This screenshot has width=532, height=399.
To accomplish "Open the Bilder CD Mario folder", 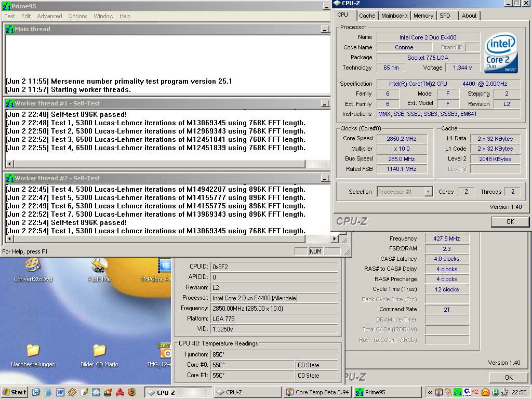I will (99, 355).
